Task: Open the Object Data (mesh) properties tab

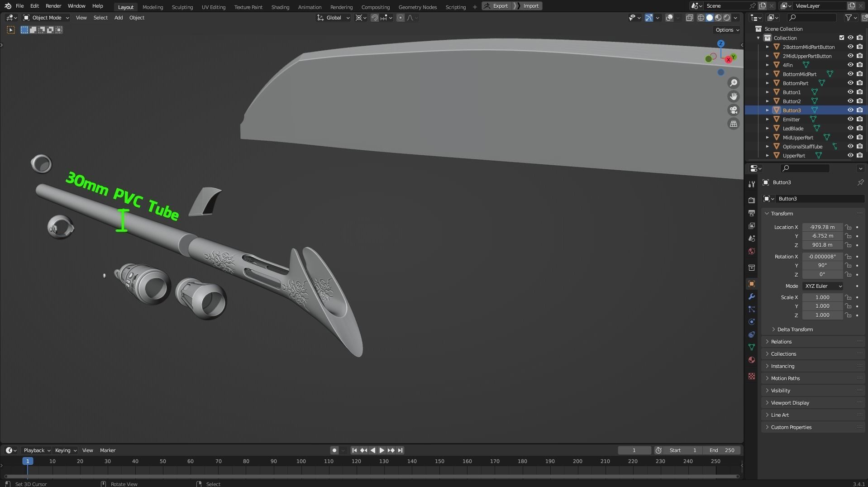Action: [x=752, y=347]
